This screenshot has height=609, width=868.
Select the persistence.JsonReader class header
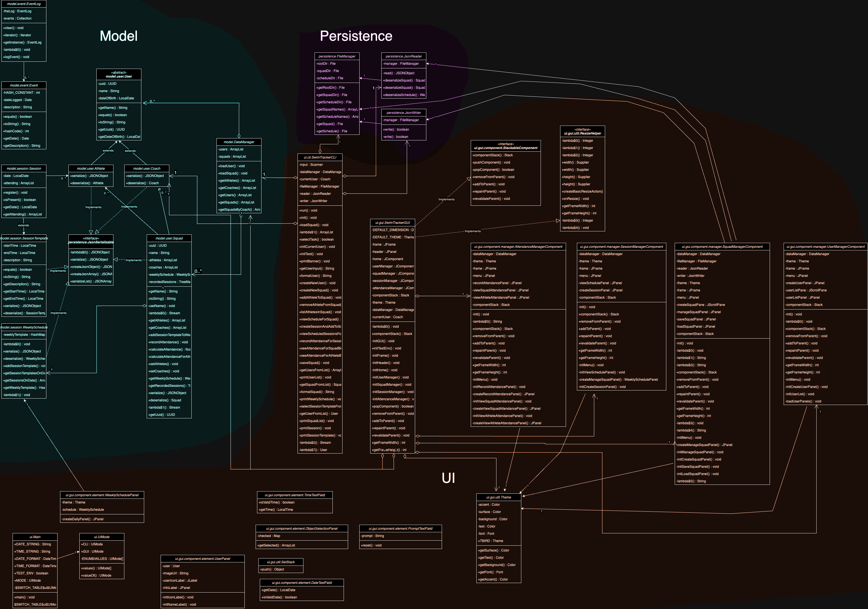pyautogui.click(x=404, y=56)
